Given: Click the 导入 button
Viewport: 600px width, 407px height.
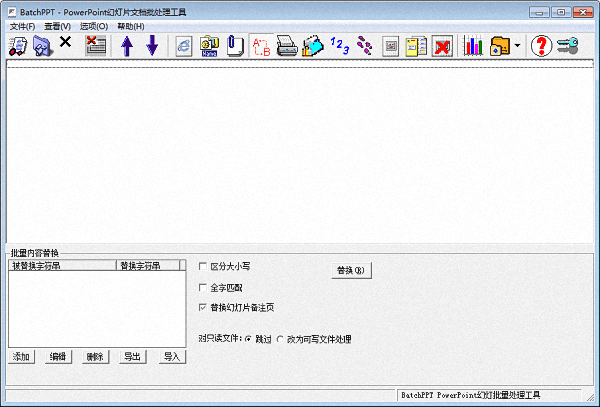Looking at the screenshot, I should 172,357.
